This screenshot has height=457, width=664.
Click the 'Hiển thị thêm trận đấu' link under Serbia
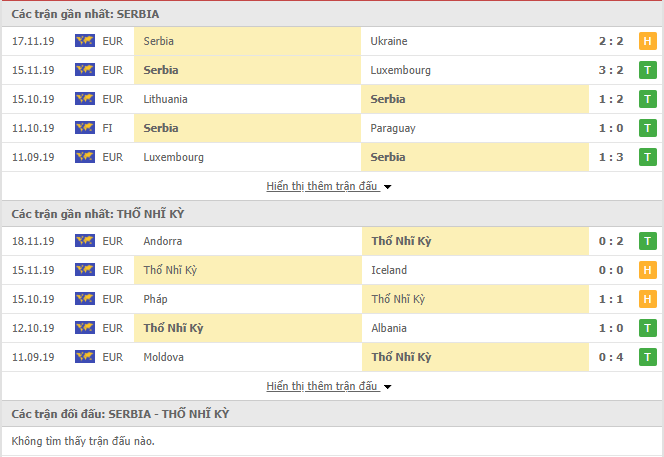322,186
